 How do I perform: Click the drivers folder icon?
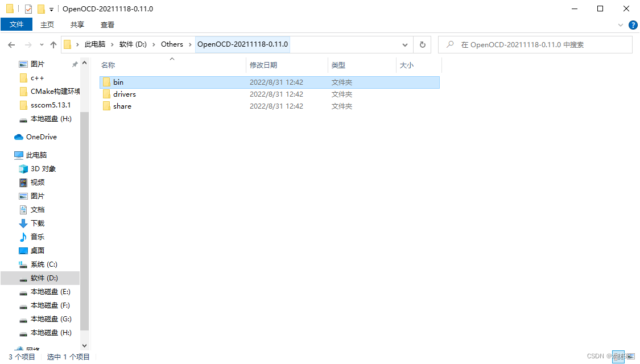click(x=106, y=94)
